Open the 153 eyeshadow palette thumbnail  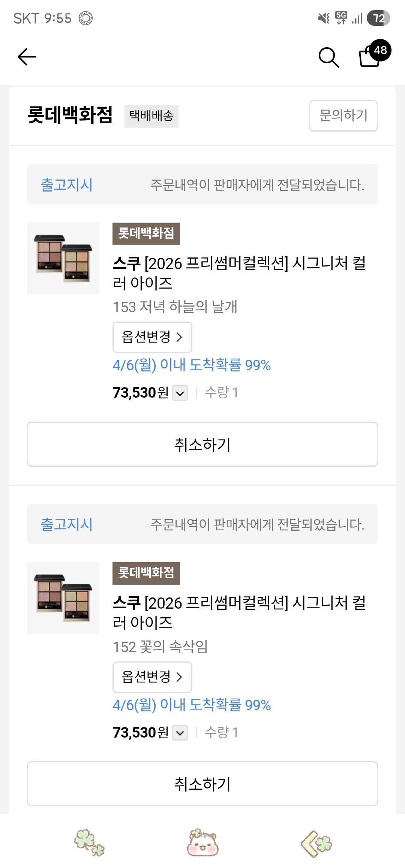pos(63,259)
